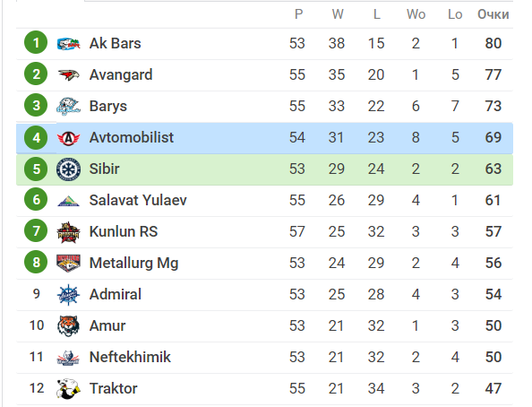The width and height of the screenshot is (532, 407).
Task: Click the Avtomobilist winged A logo
Action: [x=68, y=137]
